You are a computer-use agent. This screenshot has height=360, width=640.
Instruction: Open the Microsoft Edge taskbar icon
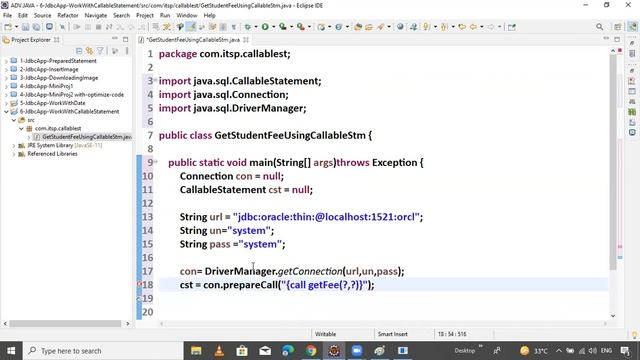[x=288, y=351]
